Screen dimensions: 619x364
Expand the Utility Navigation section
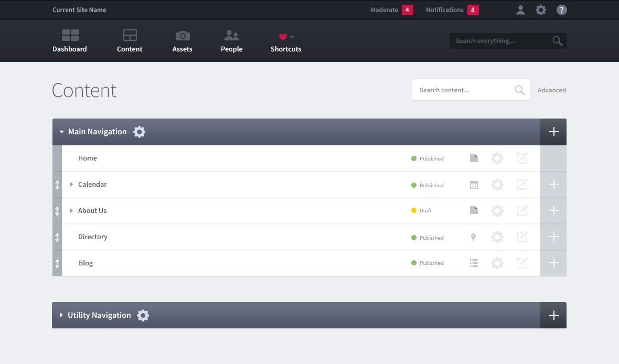pyautogui.click(x=61, y=315)
